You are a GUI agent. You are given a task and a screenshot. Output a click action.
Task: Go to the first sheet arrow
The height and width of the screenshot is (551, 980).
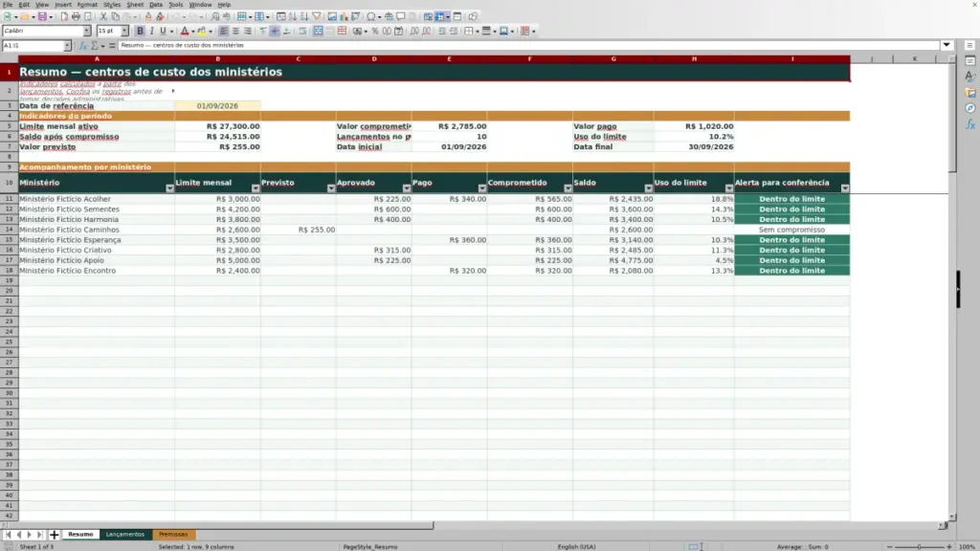pos(8,535)
